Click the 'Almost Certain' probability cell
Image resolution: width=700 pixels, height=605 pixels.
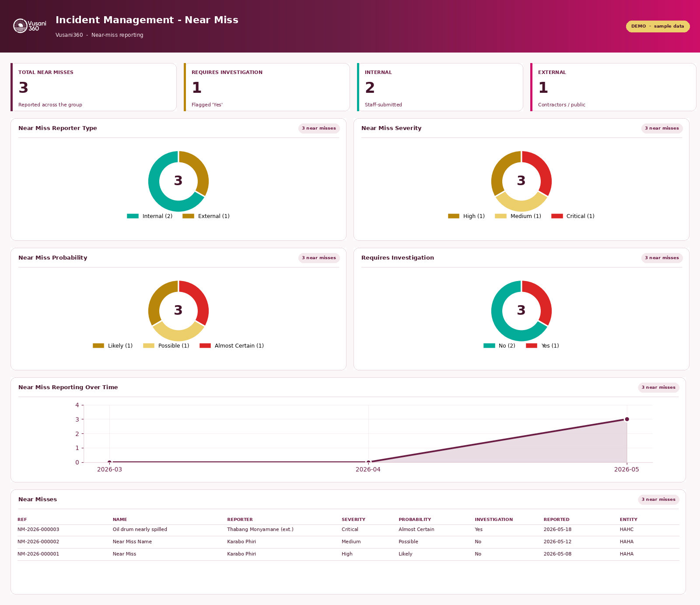(416, 530)
